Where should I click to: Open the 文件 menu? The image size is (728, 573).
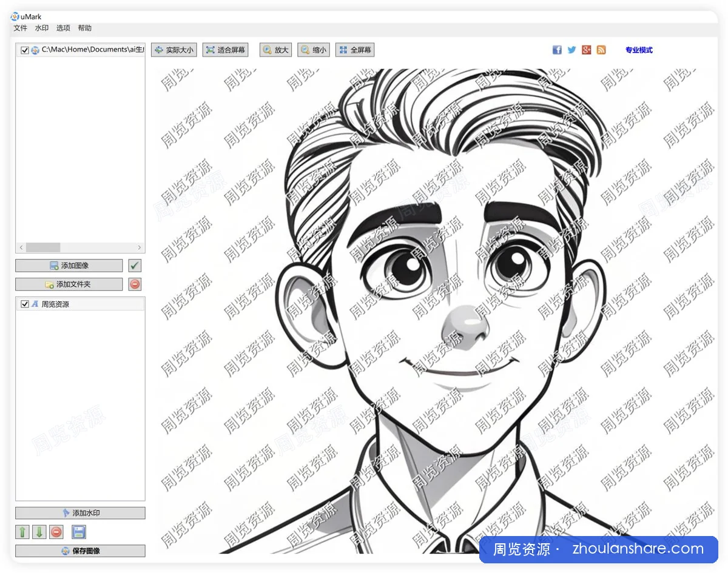(x=20, y=28)
